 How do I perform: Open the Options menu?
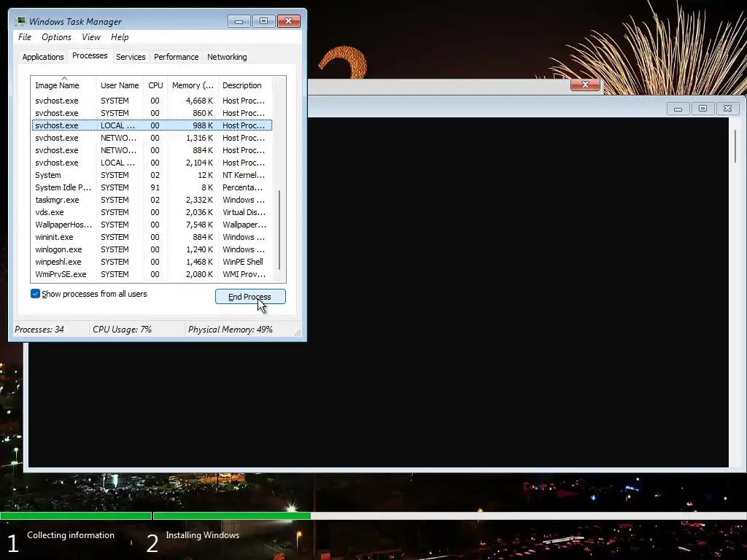56,37
